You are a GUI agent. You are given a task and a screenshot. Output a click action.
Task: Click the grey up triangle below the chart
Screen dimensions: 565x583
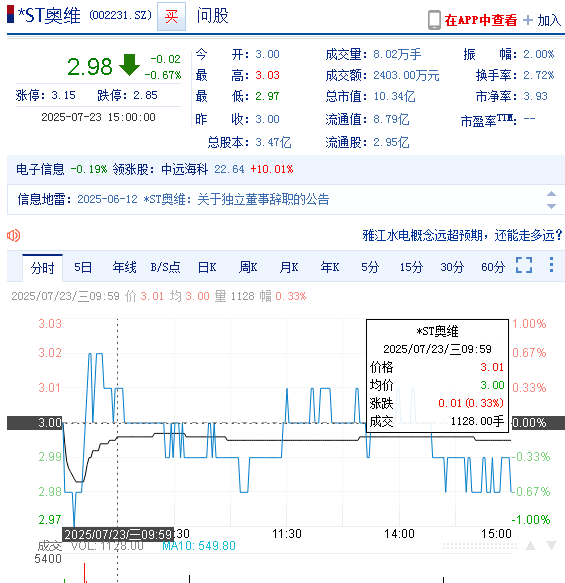pyautogui.click(x=530, y=545)
